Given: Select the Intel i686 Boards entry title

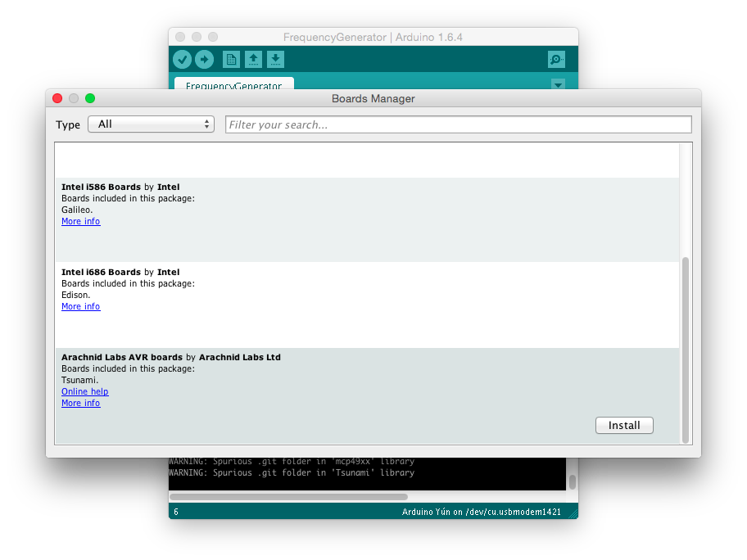Looking at the screenshot, I should pyautogui.click(x=120, y=272).
